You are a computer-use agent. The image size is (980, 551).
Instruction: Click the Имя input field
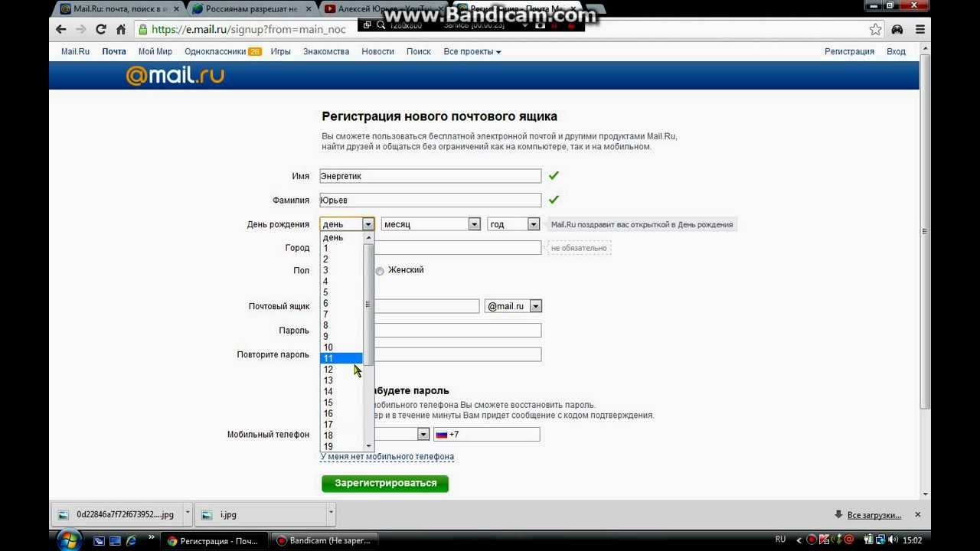pyautogui.click(x=430, y=176)
